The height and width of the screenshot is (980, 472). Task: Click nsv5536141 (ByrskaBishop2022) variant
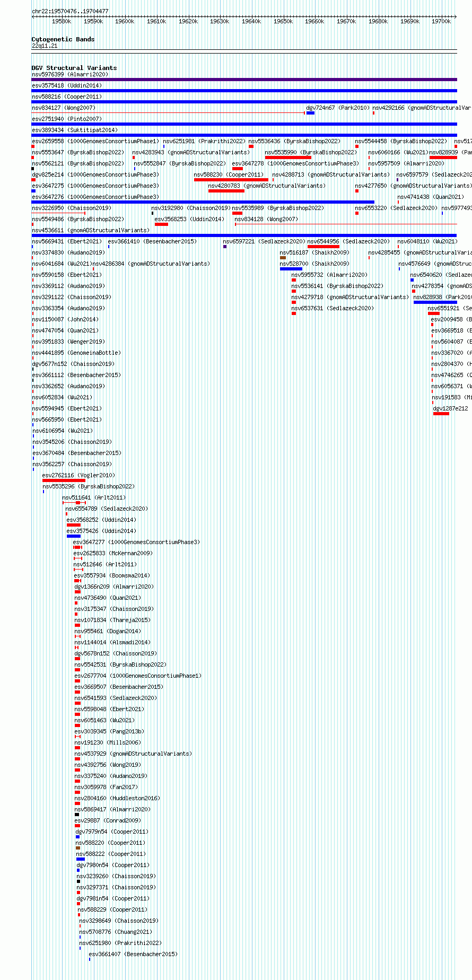click(337, 286)
